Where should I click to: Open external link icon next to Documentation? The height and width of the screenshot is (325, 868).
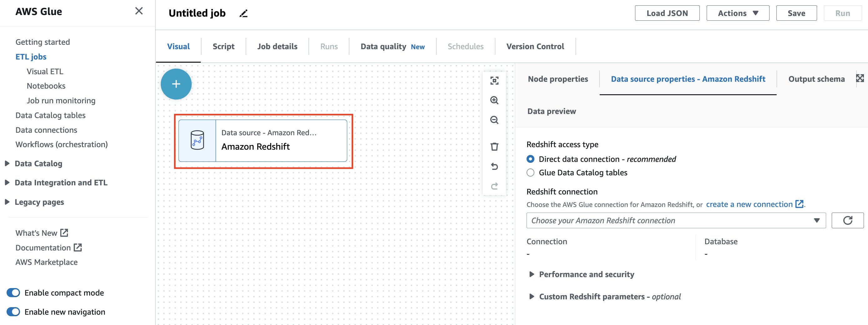coord(78,247)
